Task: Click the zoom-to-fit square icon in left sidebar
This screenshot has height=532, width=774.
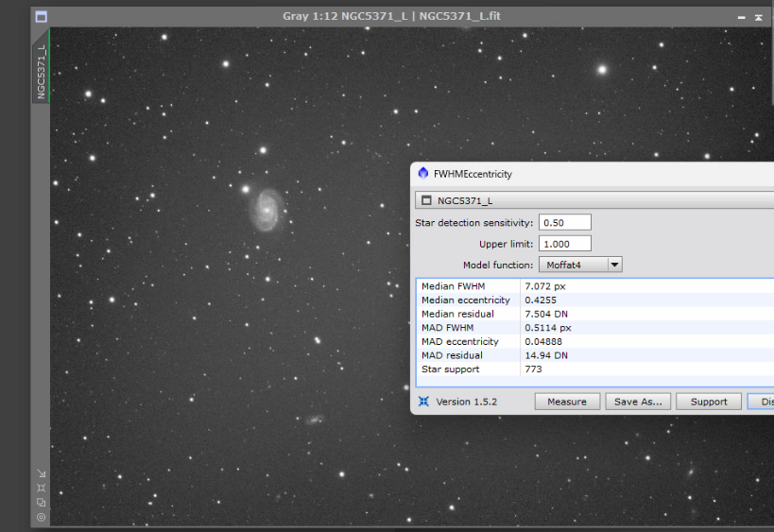Action: click(42, 488)
